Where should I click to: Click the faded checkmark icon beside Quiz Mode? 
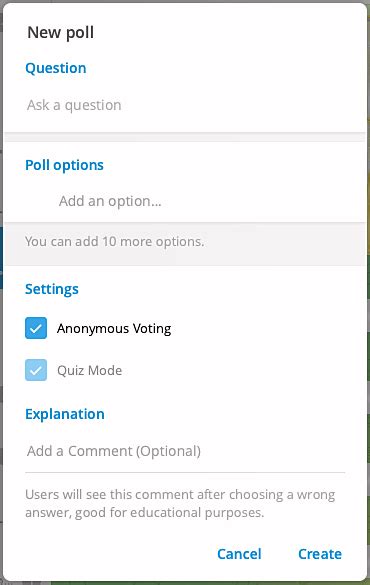(x=36, y=371)
